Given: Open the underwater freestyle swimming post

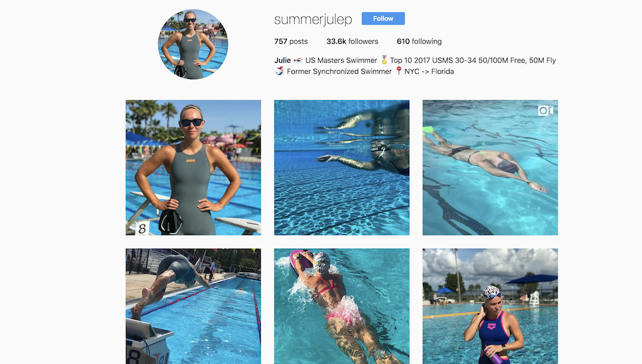Looking at the screenshot, I should pyautogui.click(x=342, y=168).
